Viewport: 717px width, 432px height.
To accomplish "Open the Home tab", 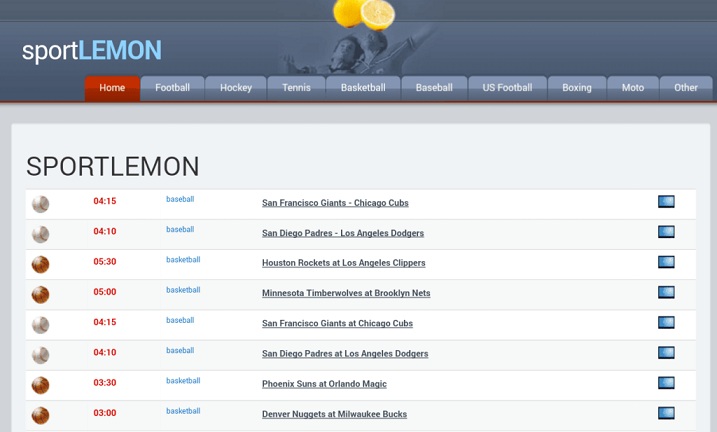I will click(x=112, y=88).
